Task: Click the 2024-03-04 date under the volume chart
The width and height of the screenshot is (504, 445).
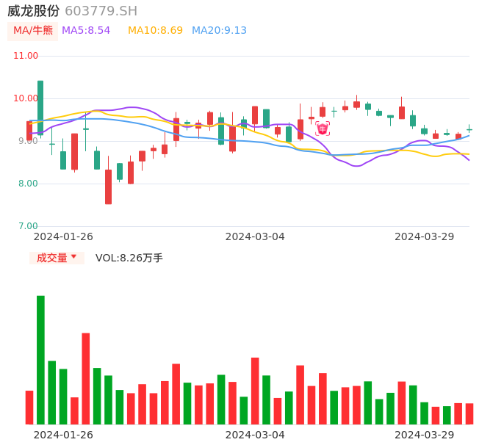Action: point(255,435)
